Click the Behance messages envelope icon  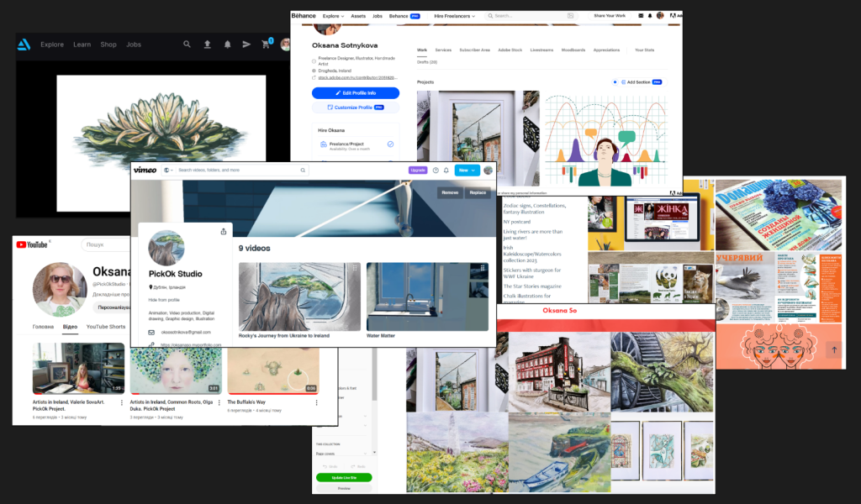click(x=642, y=15)
